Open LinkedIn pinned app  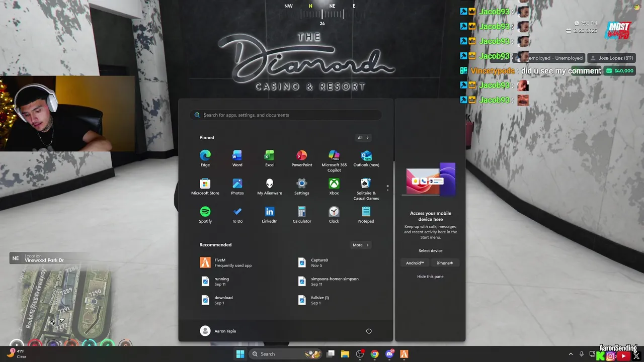[x=270, y=215]
